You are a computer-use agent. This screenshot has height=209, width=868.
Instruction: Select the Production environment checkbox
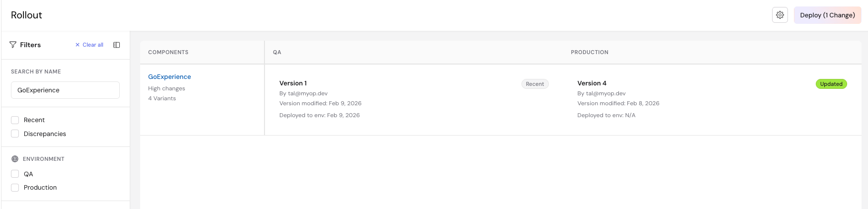click(15, 188)
